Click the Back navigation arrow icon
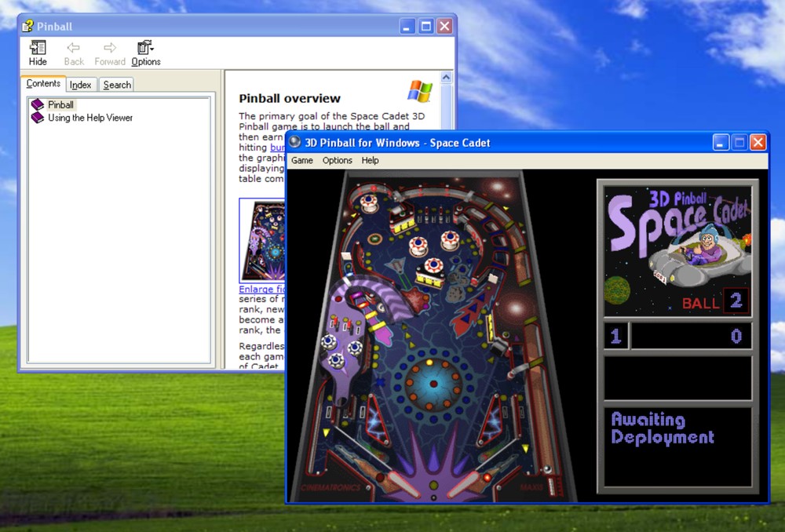 pyautogui.click(x=74, y=49)
